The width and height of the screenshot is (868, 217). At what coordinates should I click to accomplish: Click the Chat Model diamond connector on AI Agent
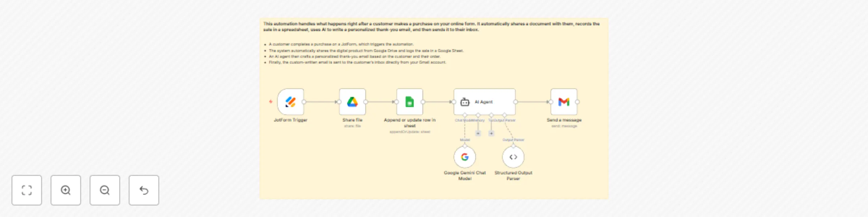[x=465, y=115]
